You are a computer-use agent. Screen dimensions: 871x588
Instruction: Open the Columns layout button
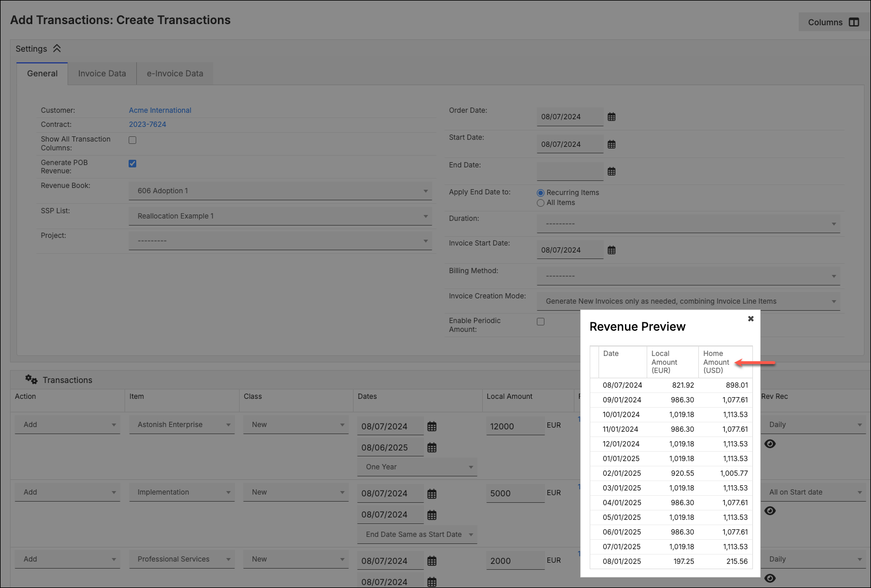coord(833,22)
